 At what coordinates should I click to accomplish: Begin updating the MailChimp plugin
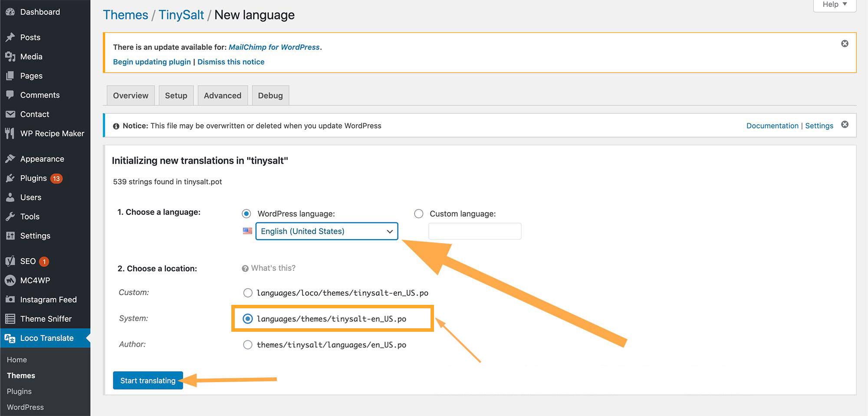tap(151, 62)
